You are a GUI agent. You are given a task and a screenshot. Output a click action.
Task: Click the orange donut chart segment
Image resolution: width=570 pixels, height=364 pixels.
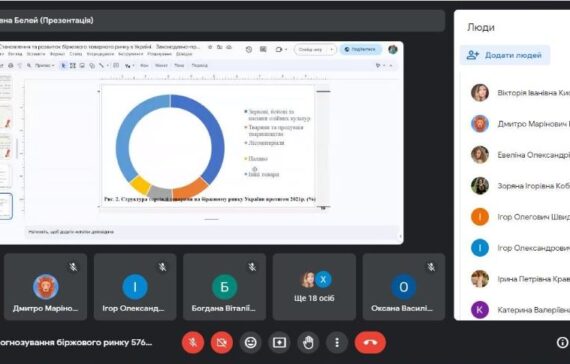[190, 188]
